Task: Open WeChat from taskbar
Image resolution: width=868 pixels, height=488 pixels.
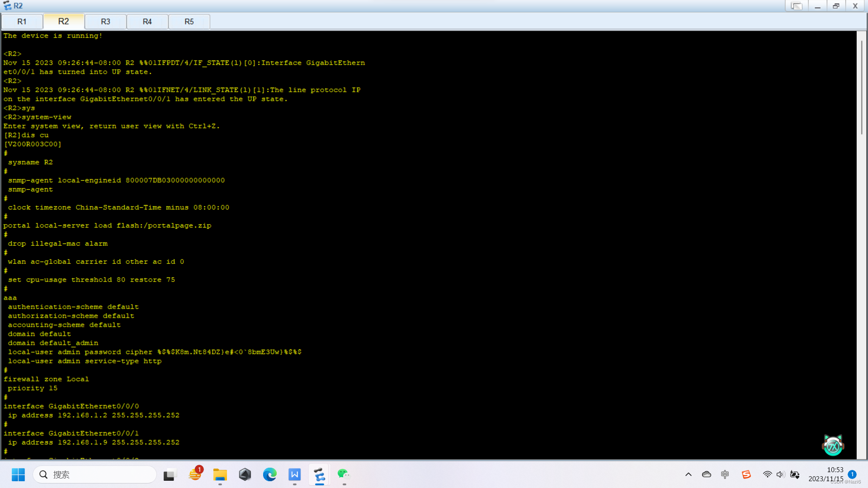Action: pos(344,474)
